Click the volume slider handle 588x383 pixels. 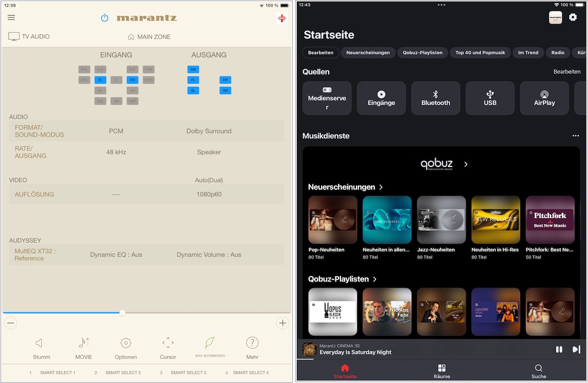coord(122,313)
